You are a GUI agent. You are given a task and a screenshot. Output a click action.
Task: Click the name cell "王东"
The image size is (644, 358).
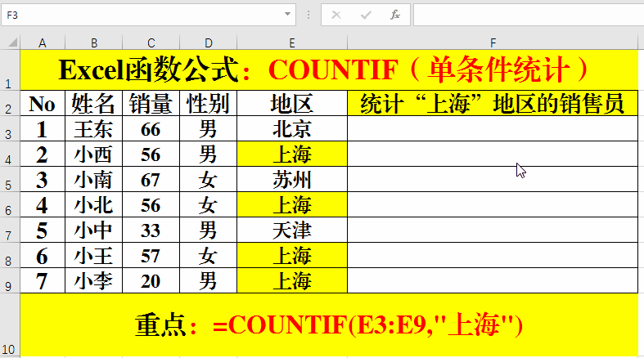click(x=93, y=128)
